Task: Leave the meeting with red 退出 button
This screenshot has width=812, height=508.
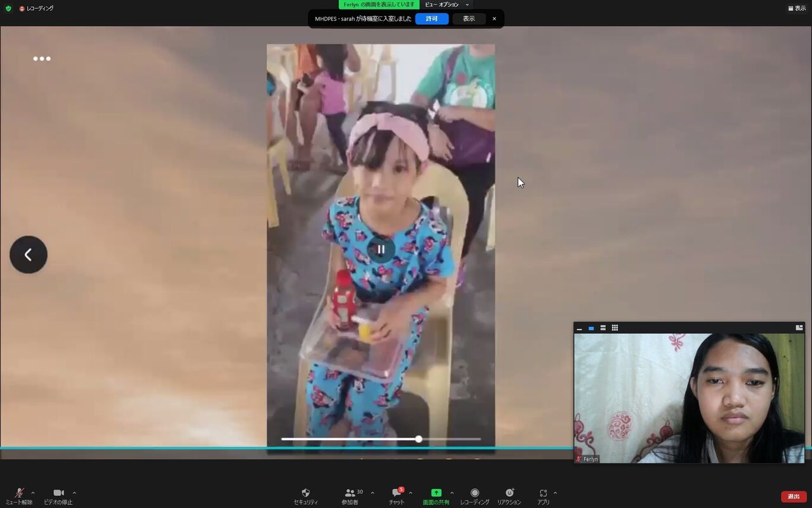Action: pos(794,497)
